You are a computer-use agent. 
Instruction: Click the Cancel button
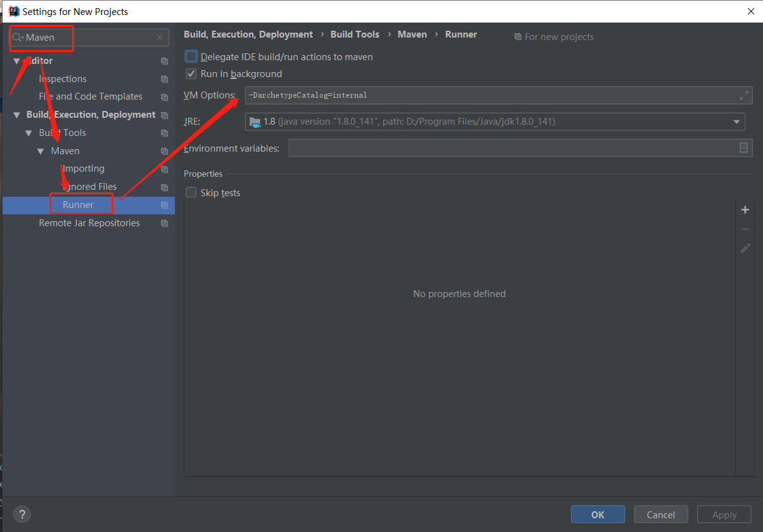coord(661,514)
